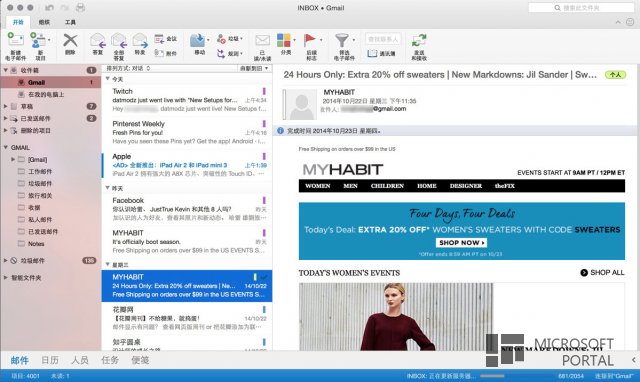Open the Categorize dropdown arrow
Screen dimensions: 640x382
[294, 40]
